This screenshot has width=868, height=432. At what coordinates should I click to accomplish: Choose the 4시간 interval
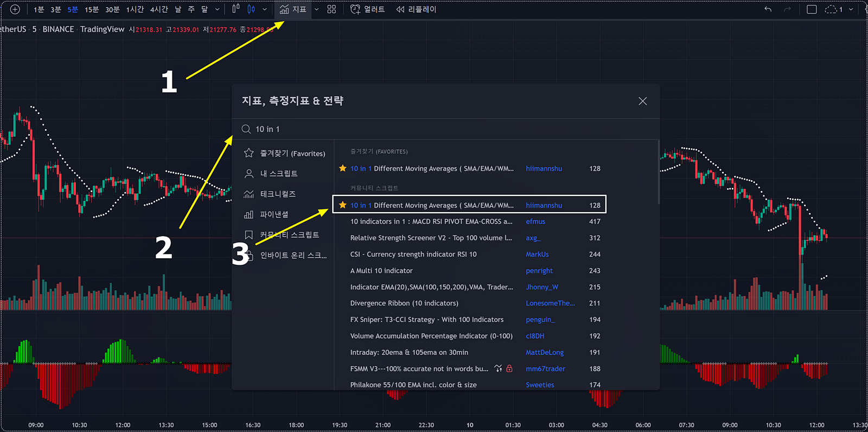tap(159, 9)
